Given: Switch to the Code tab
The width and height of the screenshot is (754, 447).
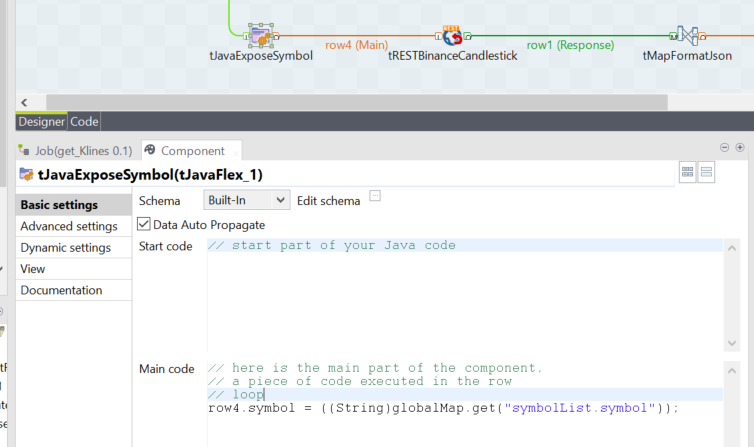Looking at the screenshot, I should (84, 122).
